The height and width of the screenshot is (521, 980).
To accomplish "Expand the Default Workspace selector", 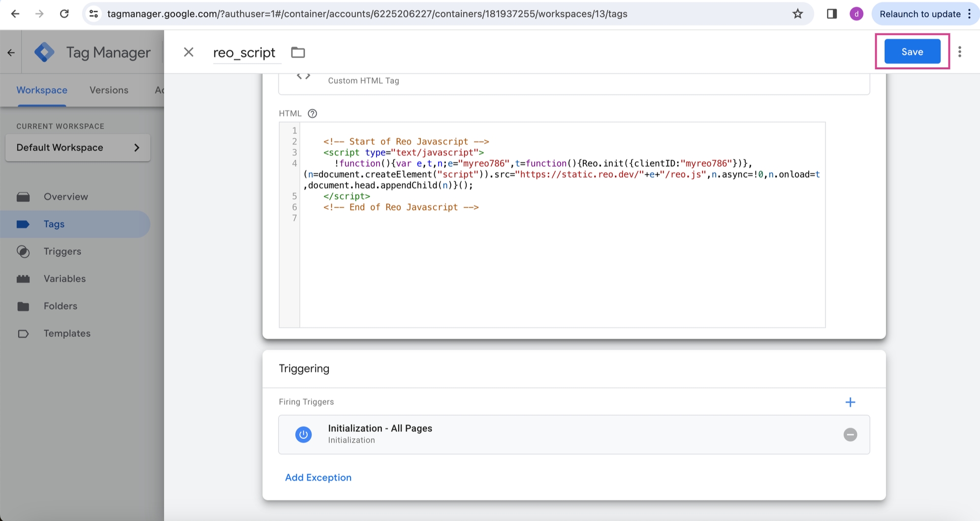I will 78,148.
